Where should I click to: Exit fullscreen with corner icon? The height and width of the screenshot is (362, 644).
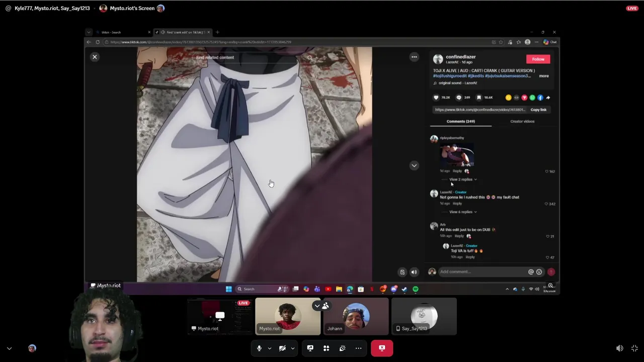[634, 348]
